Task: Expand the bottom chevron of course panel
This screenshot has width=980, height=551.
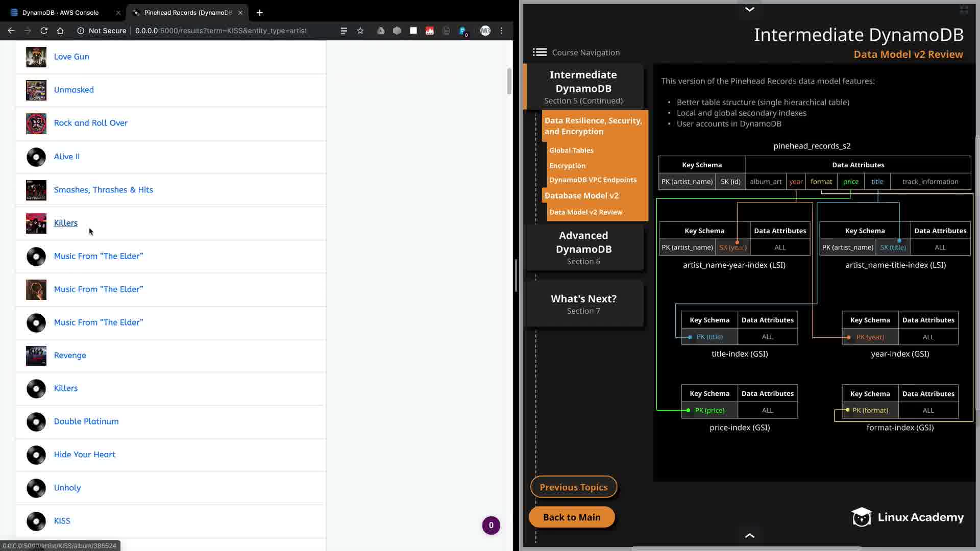Action: 749,535
